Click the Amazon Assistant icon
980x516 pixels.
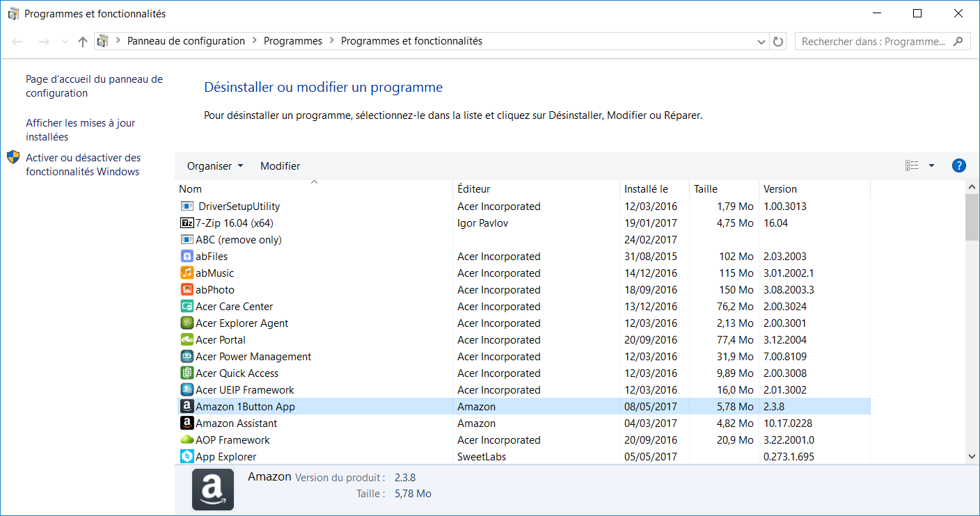point(187,424)
